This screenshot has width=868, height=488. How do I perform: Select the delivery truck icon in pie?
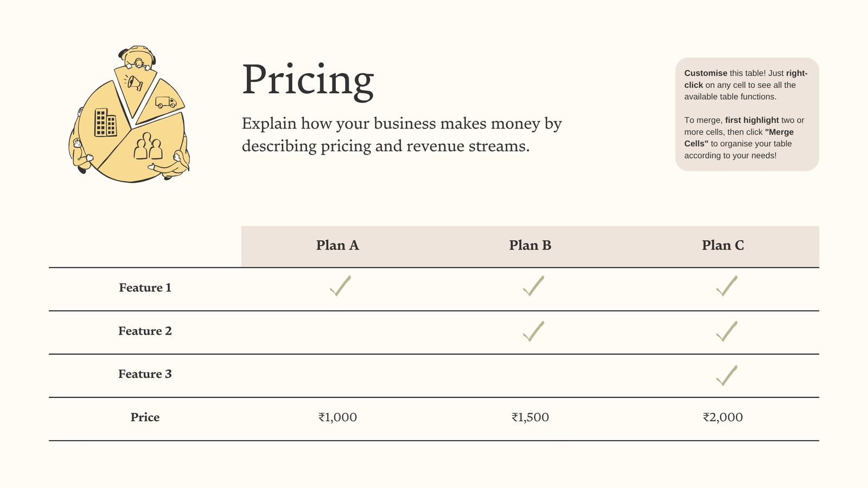pyautogui.click(x=166, y=102)
